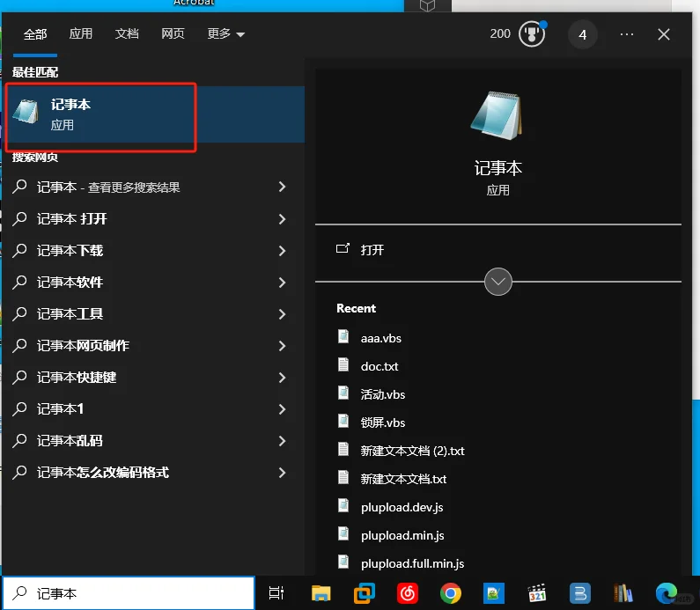Select the 全部 tab
Screen dimensions: 700x610
(x=35, y=34)
